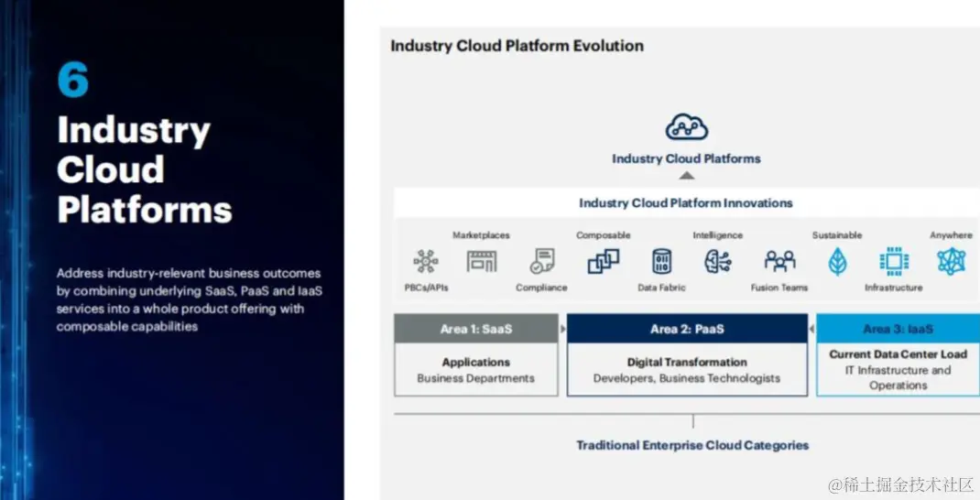Select the Marketplaces storefront icon

(482, 261)
